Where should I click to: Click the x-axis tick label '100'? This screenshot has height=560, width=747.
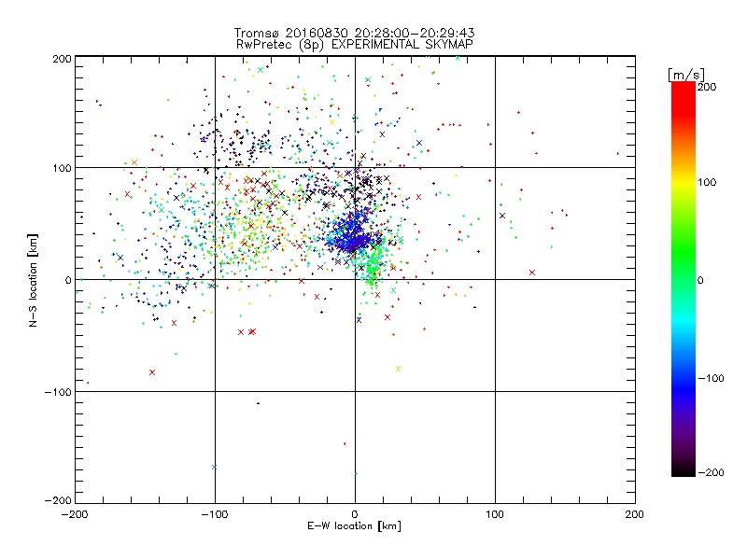pyautogui.click(x=495, y=514)
